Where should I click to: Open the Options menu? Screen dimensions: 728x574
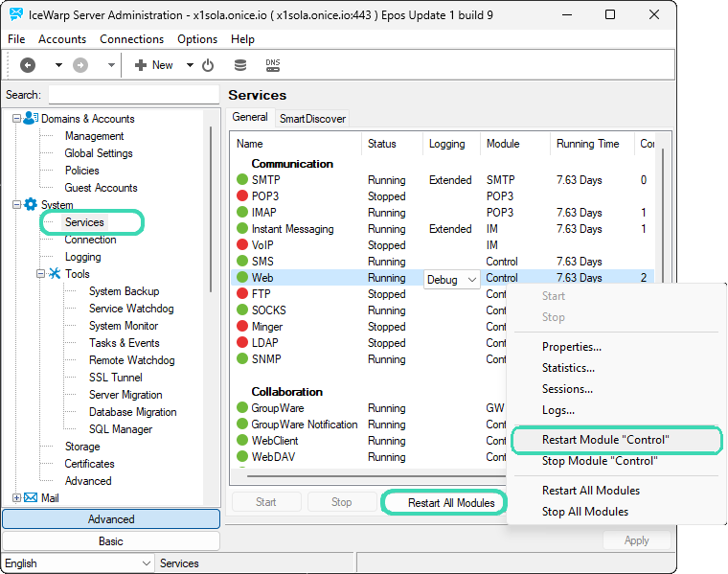pos(197,39)
